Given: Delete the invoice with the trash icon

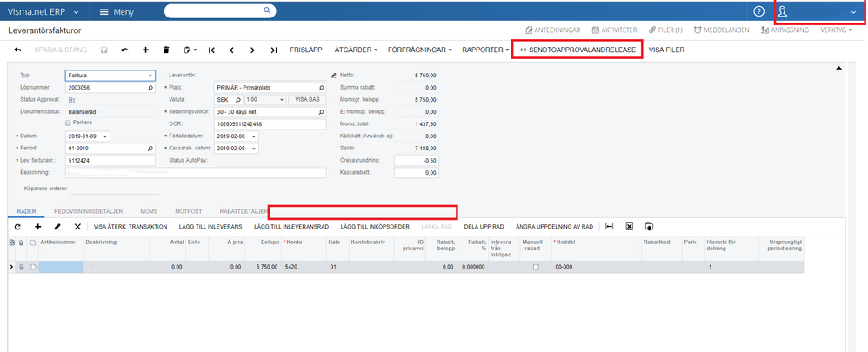Looking at the screenshot, I should point(166,50).
